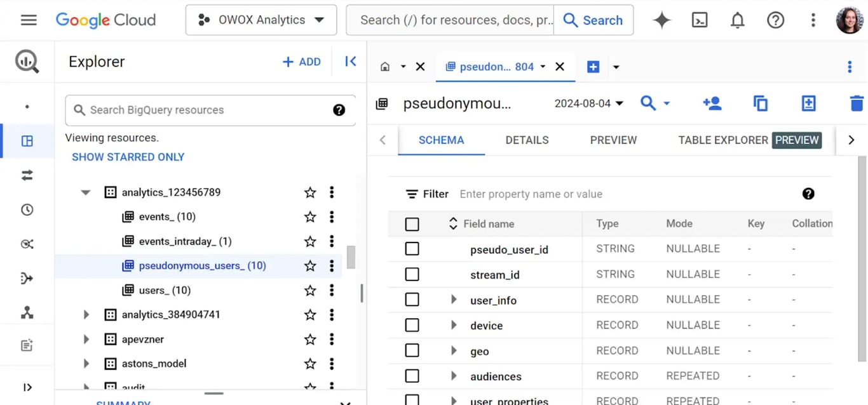Check the stream_id field checkbox
This screenshot has height=405, width=868.
point(412,274)
